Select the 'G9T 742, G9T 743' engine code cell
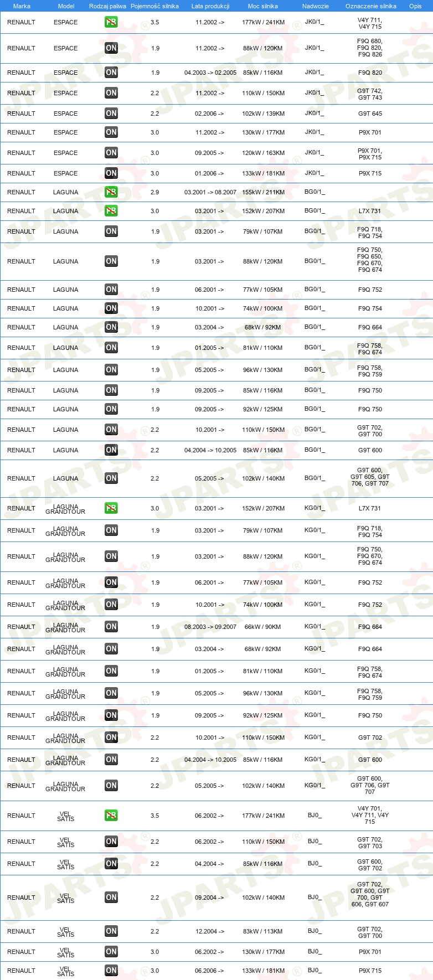 click(370, 94)
